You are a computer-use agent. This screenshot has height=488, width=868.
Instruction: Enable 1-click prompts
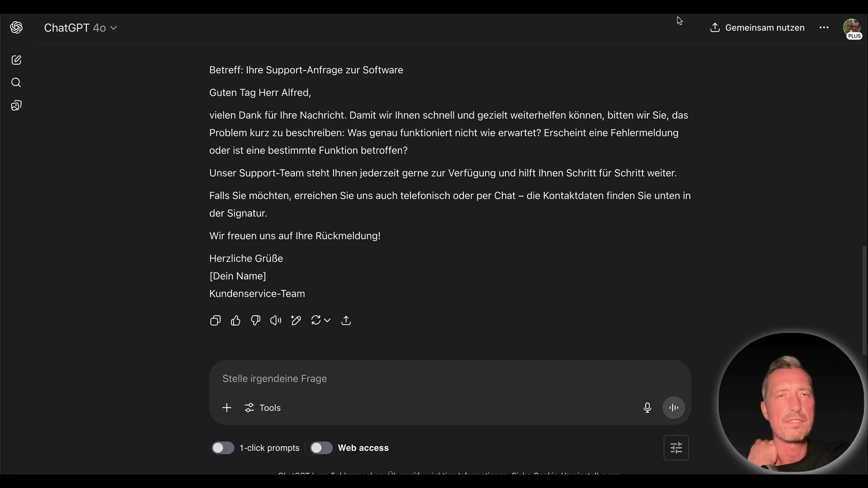coord(222,448)
